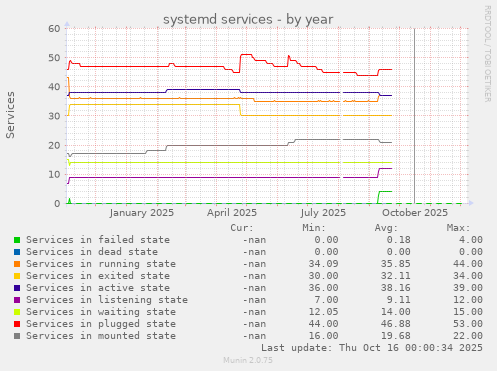Select the 'Services in plugged state' label
497x371 pixels.
(x=101, y=324)
